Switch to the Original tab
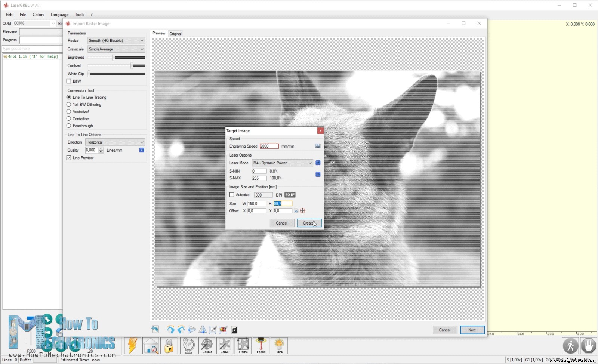The height and width of the screenshot is (364, 598). [175, 34]
